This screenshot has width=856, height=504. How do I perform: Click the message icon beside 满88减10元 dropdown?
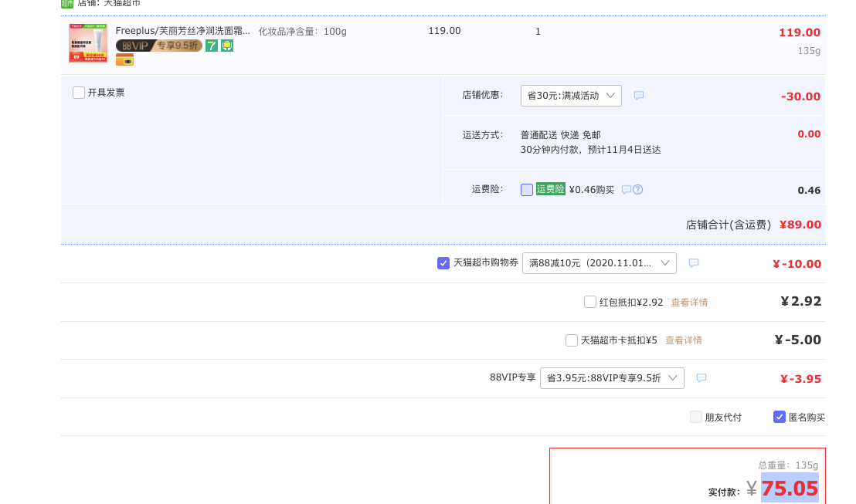[x=693, y=263]
